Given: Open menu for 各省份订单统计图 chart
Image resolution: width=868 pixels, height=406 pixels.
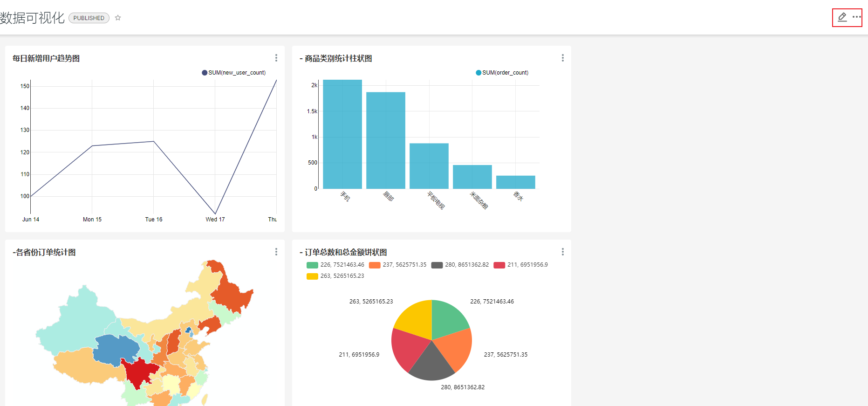Looking at the screenshot, I should 276,252.
